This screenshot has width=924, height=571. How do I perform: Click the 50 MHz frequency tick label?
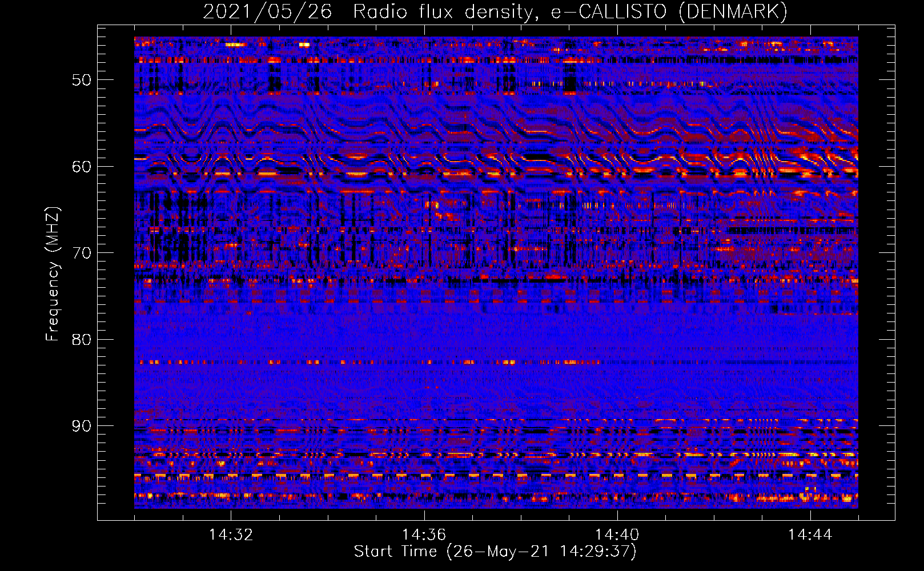82,79
